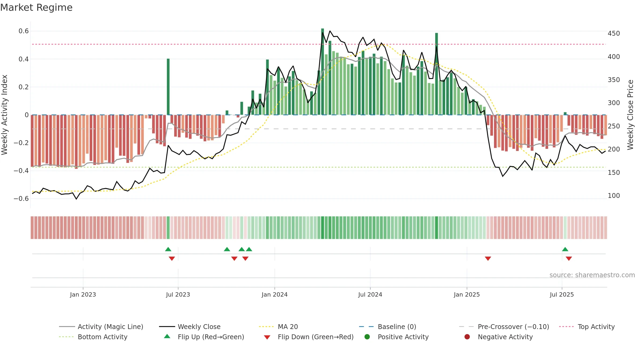This screenshot has width=644, height=362.
Task: Click the red flip-down triangle in mid October 2023
Action: point(234,258)
